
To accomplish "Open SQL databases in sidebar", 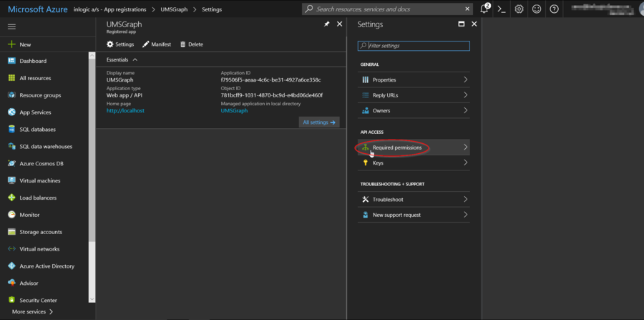I will tap(39, 130).
